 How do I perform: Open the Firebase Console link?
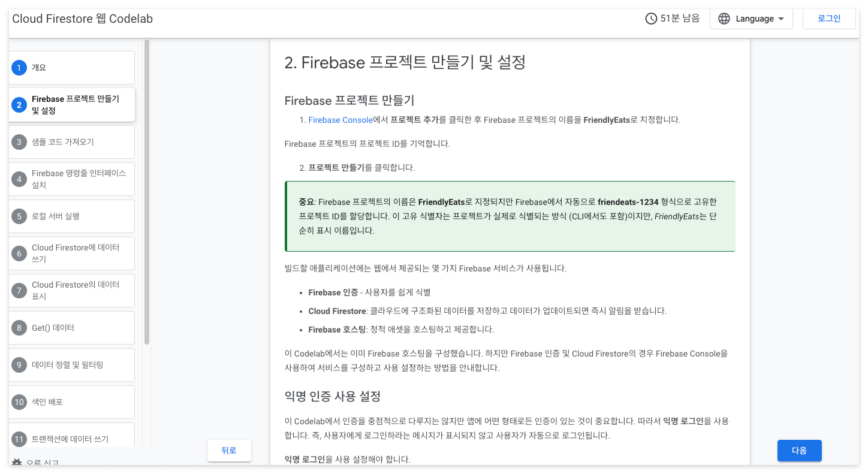pyautogui.click(x=340, y=120)
